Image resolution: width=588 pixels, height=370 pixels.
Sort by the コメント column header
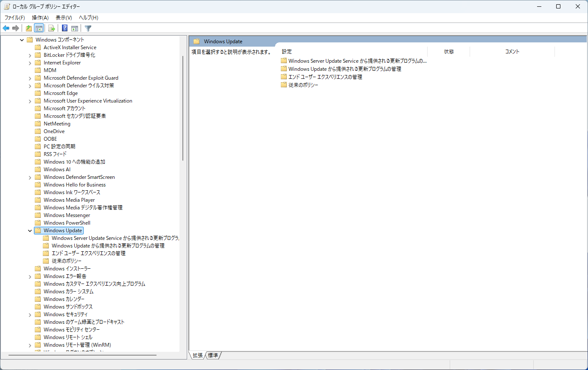point(512,51)
